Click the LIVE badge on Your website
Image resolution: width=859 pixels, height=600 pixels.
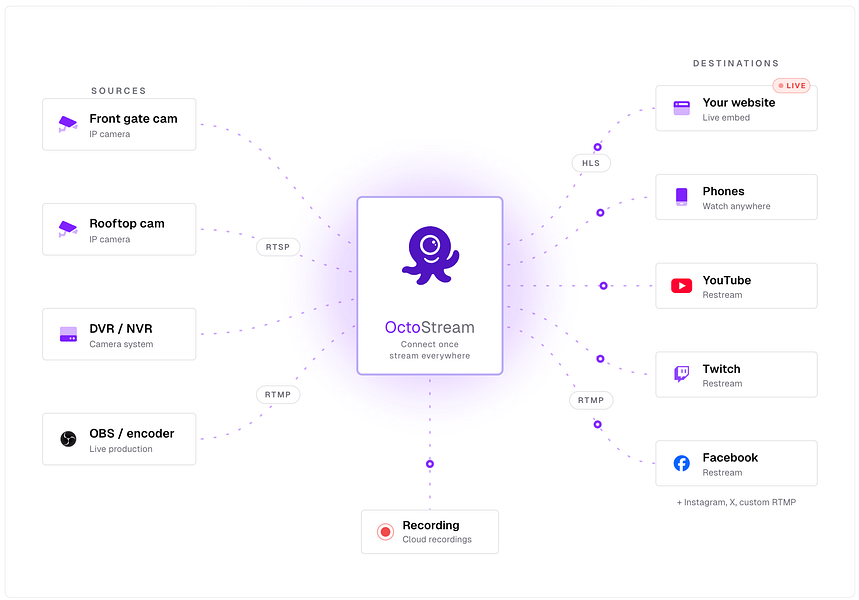(792, 85)
